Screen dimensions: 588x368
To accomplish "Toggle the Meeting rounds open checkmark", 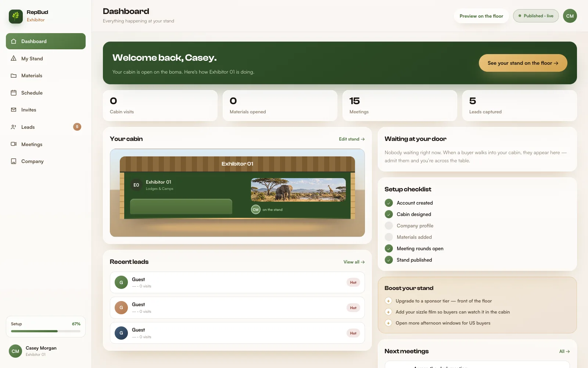I will point(389,248).
